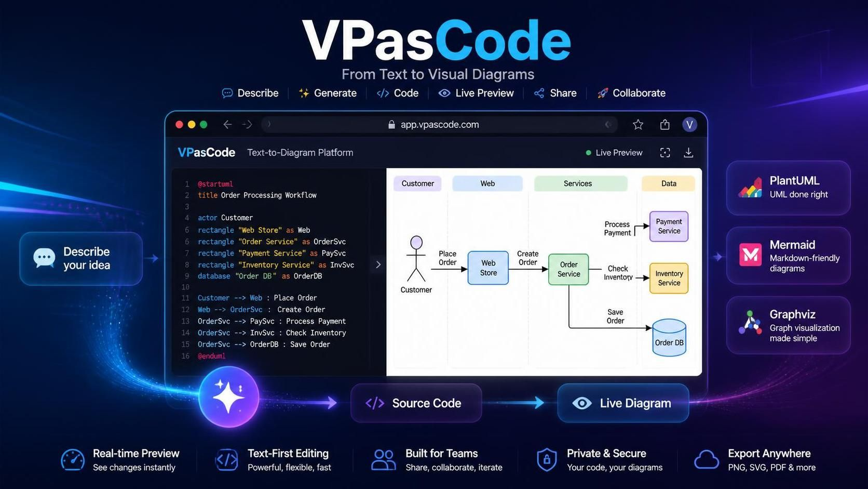Image resolution: width=868 pixels, height=489 pixels.
Task: Click the Export Anywhere cloud icon
Action: 707,460
